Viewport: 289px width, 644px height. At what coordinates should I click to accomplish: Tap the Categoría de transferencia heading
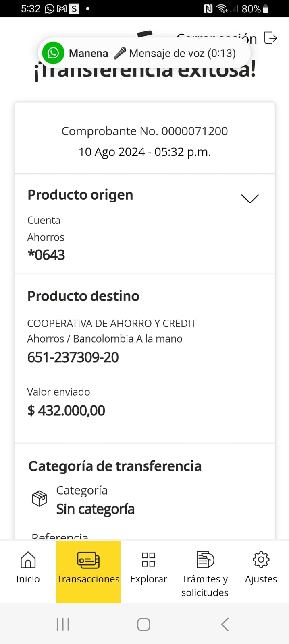tap(115, 466)
